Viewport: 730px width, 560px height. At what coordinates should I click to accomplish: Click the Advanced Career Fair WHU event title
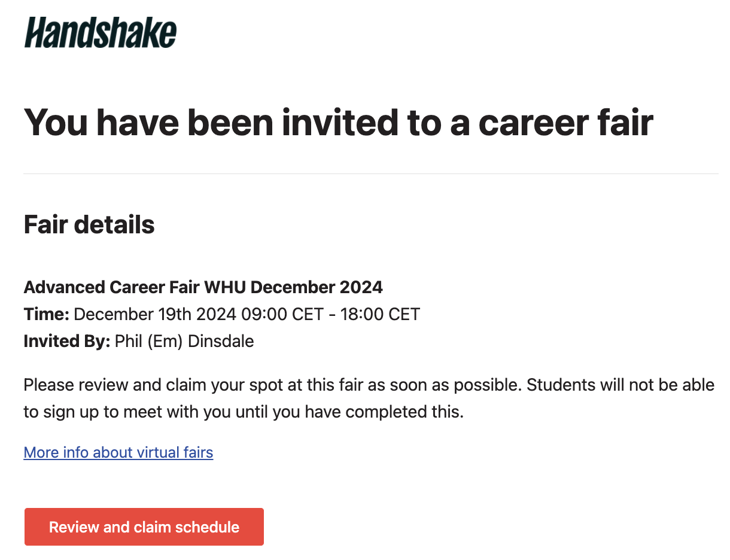203,287
